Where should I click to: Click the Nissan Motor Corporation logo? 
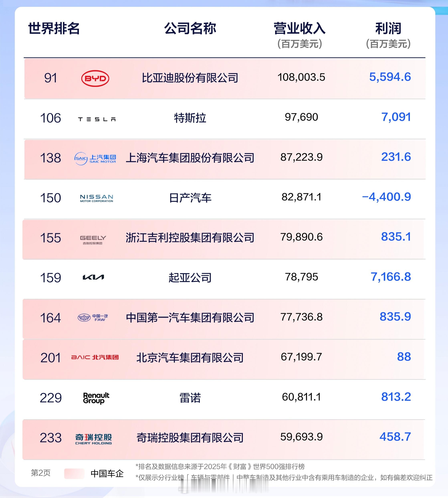(x=97, y=198)
